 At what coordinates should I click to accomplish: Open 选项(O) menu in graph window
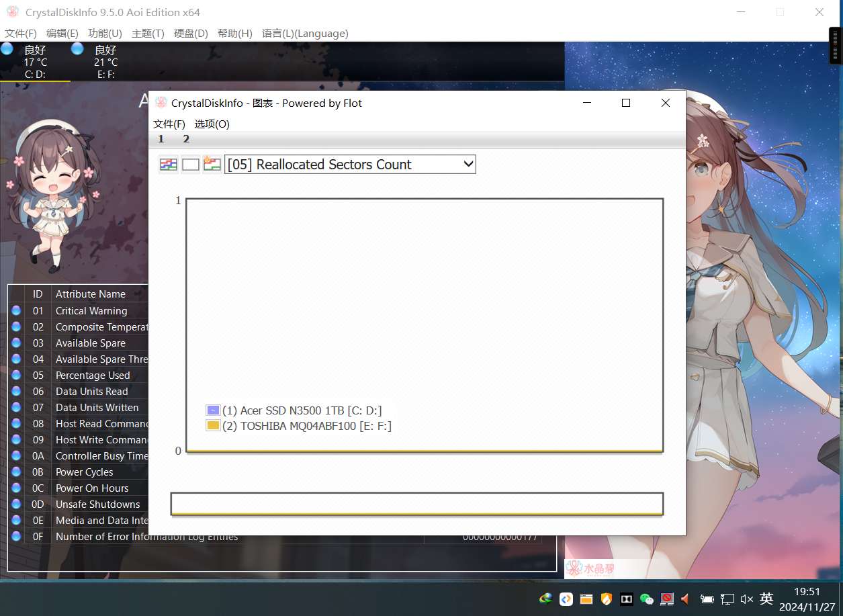tap(212, 124)
